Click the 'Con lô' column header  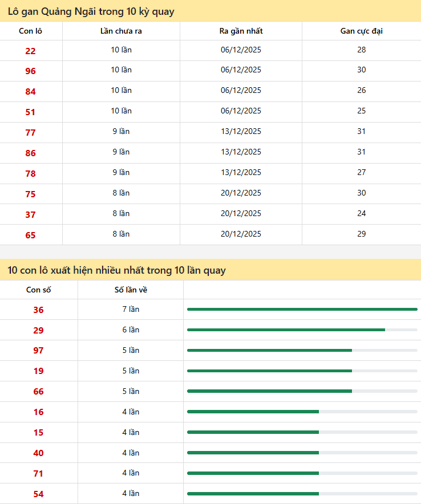(30, 31)
